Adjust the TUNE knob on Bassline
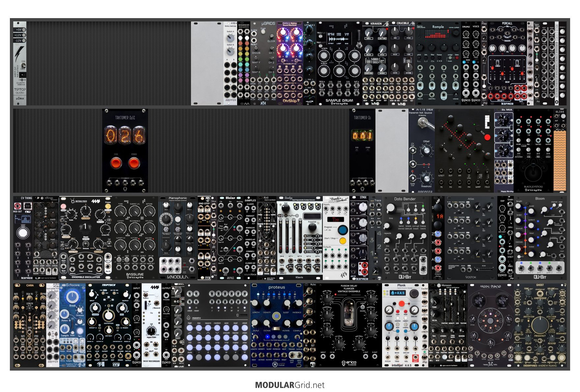This screenshot has height=392, width=580. [x=121, y=212]
